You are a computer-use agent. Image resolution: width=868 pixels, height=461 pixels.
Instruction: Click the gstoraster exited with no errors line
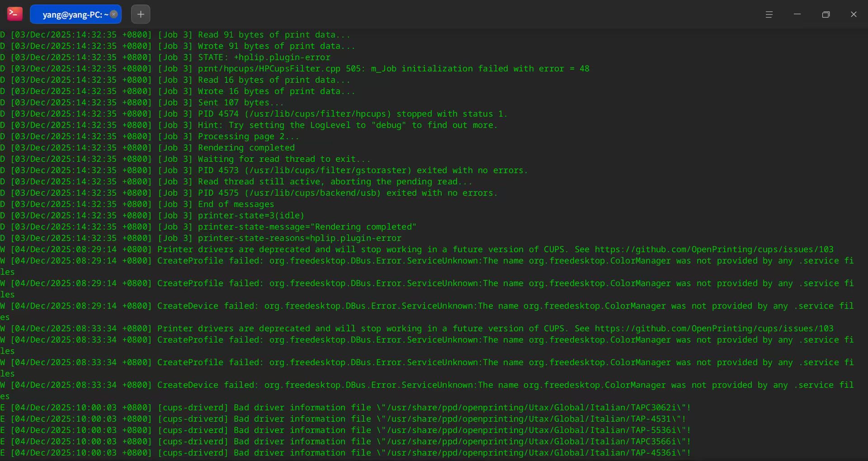tap(264, 170)
